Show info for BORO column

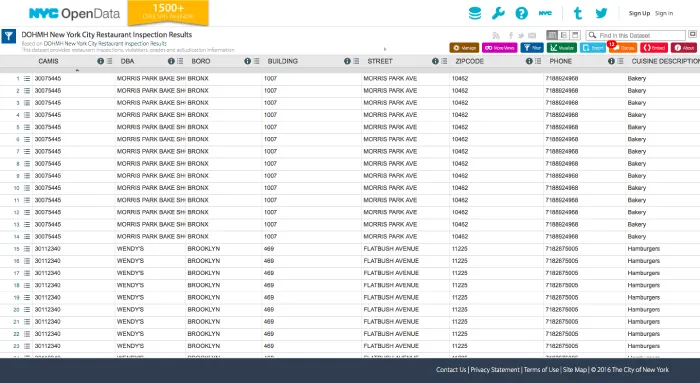[x=247, y=61]
